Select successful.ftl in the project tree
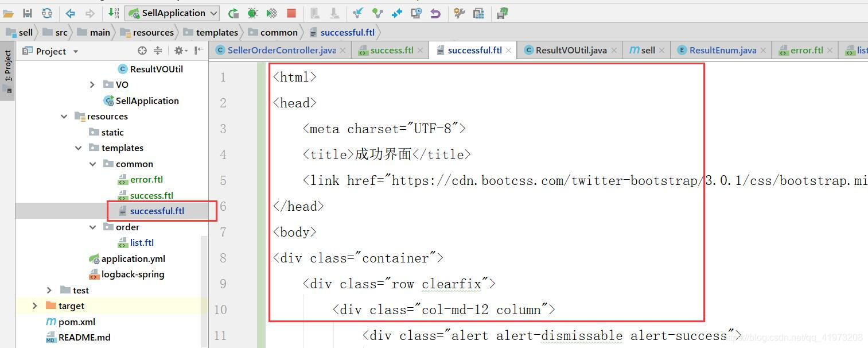This screenshot has width=868, height=348. (x=151, y=211)
